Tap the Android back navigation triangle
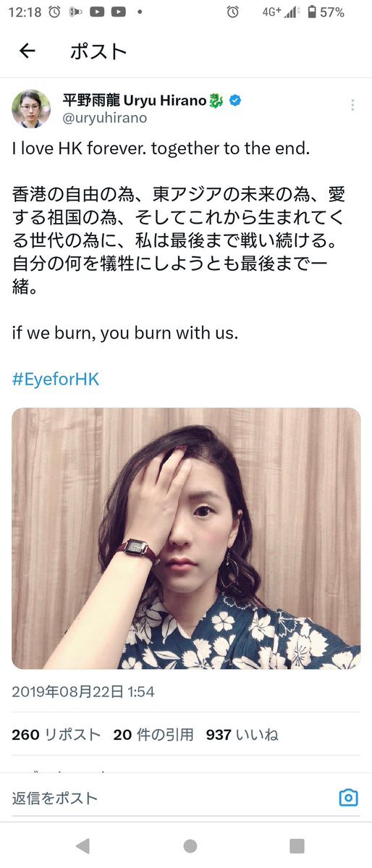The width and height of the screenshot is (372, 868). pyautogui.click(x=83, y=846)
